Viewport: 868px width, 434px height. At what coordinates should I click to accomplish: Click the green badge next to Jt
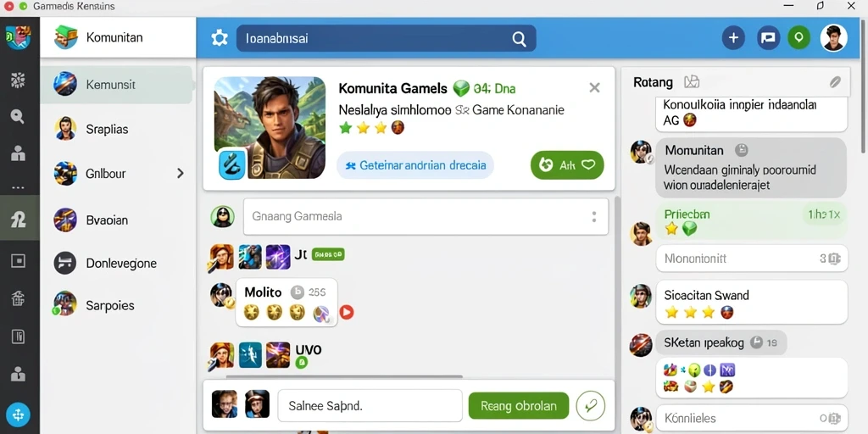tap(328, 254)
